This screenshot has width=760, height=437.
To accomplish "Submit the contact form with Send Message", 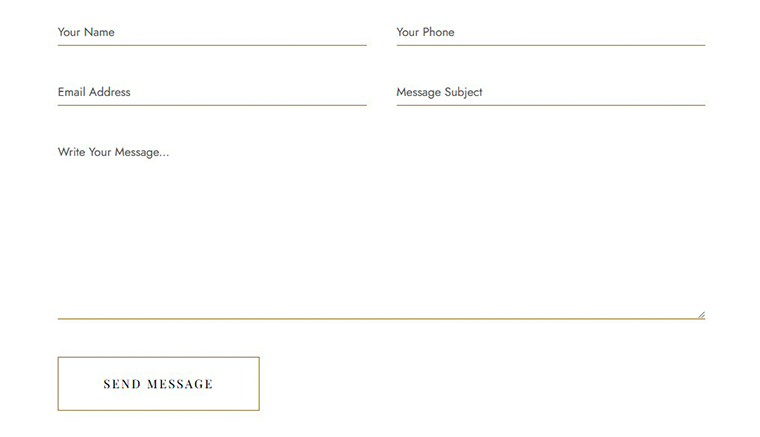I will [158, 384].
